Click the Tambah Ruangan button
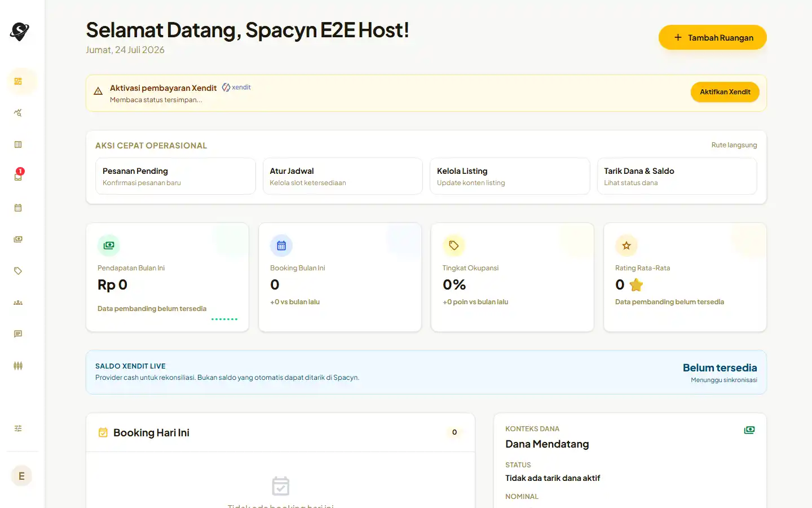 [x=713, y=37]
